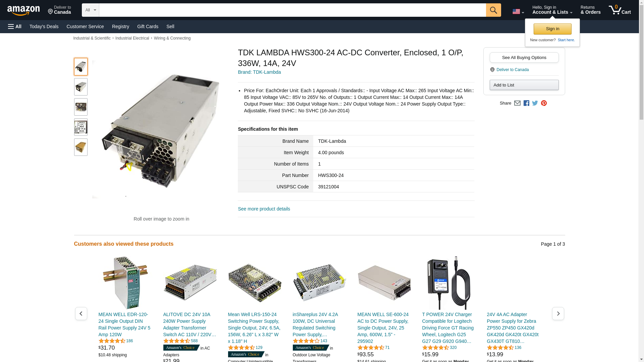Share product via email icon
The image size is (644, 362).
pos(517,103)
